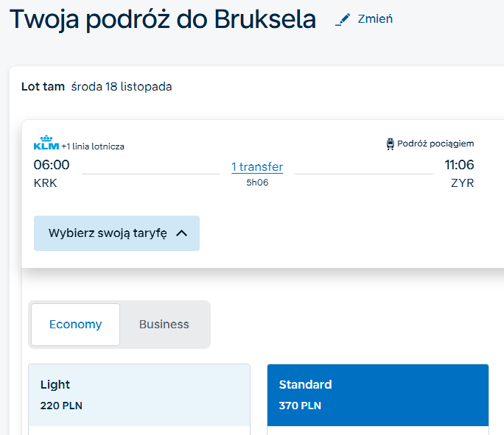
Task: Open the Zmień link to modify trip
Action: (x=375, y=19)
